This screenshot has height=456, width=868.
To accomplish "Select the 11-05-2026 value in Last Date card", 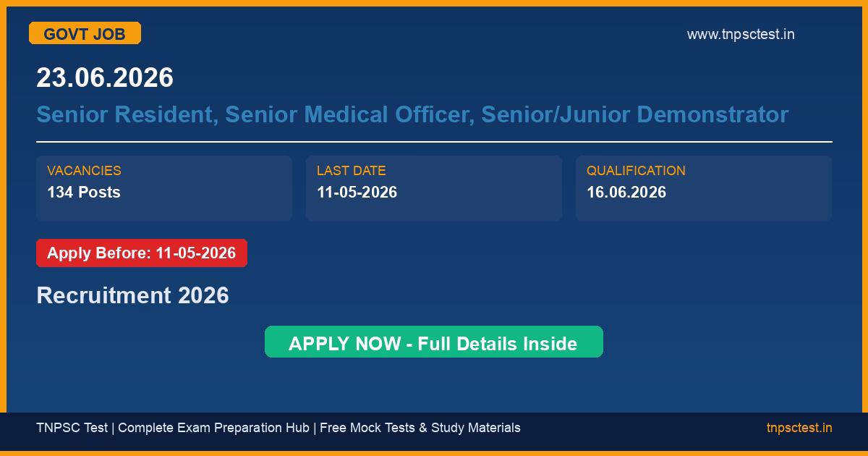I will pos(357,193).
